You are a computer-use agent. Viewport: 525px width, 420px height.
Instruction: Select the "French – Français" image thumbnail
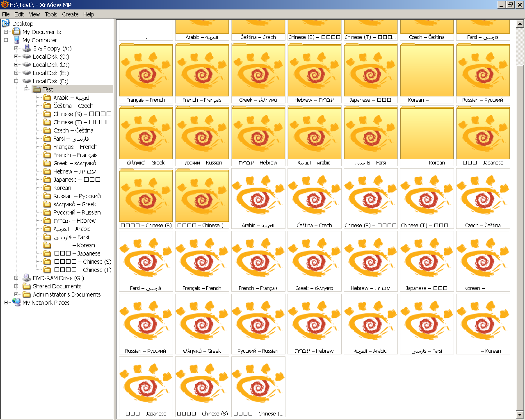pos(258,261)
